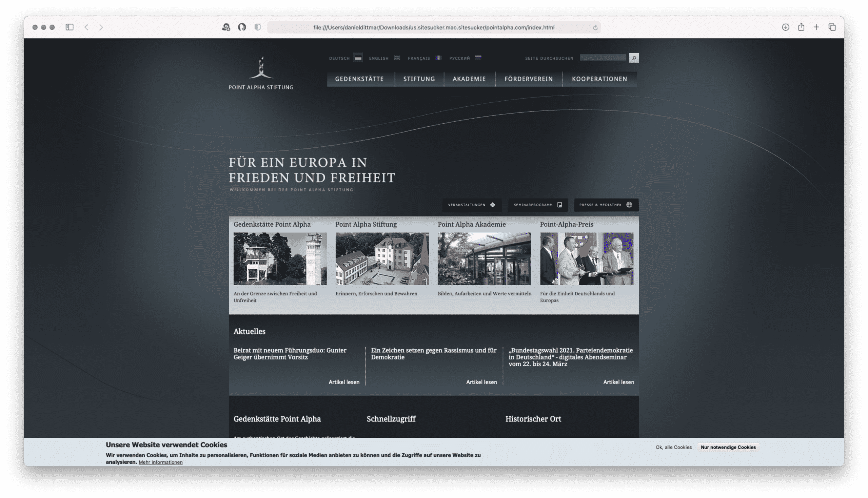Viewport: 868px width, 498px height.
Task: Open the Point-Alpha-Preis photo thumbnail
Action: tap(587, 259)
